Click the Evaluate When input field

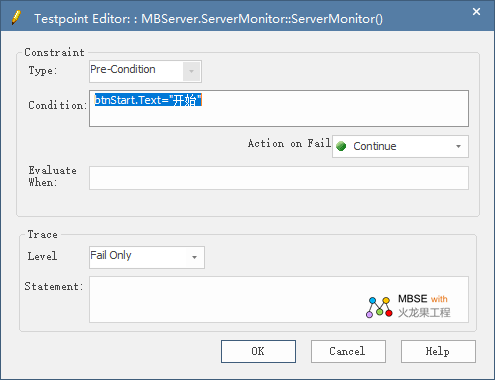click(279, 178)
